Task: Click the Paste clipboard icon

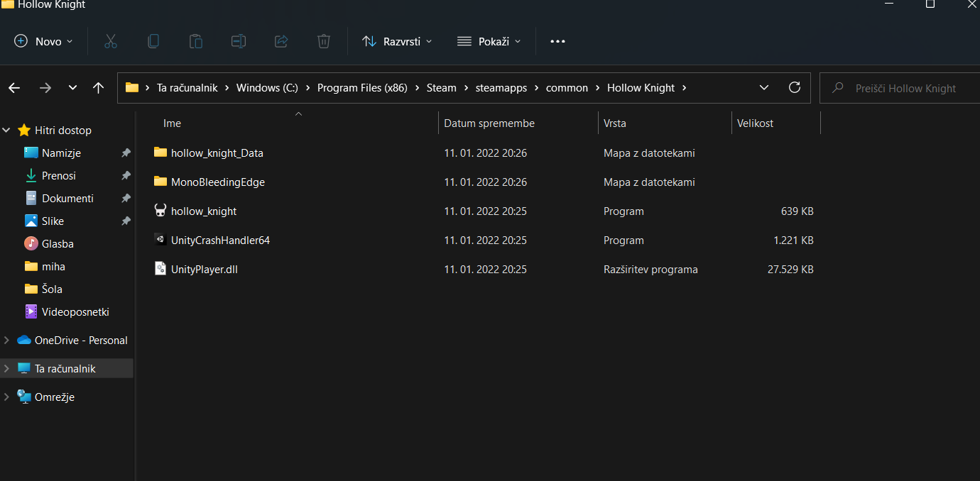Action: 196,41
